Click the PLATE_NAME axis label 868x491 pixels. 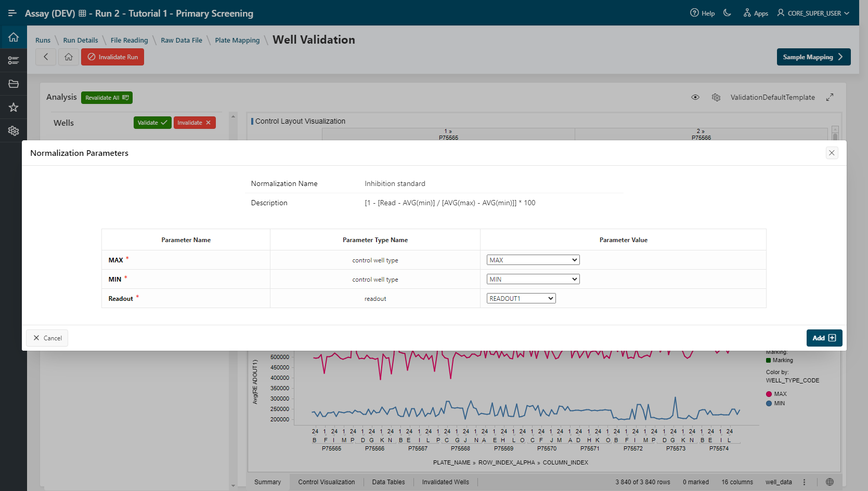click(x=451, y=462)
